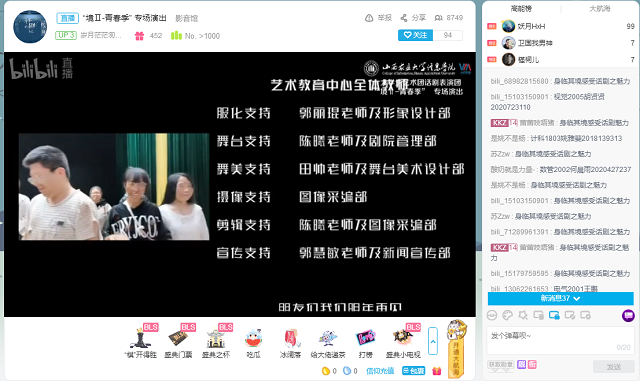The image size is (640, 381).
Task: Click the 直播 live badge
Action: 67,18
